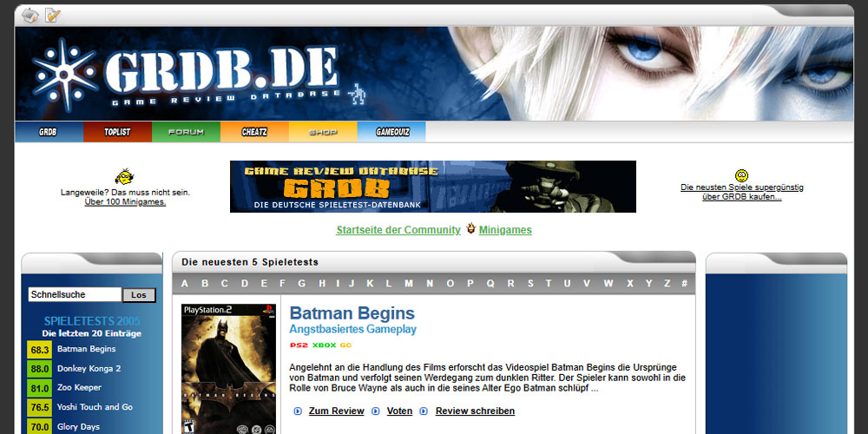Click the smiley above Die neusten Spiele link

click(x=742, y=175)
